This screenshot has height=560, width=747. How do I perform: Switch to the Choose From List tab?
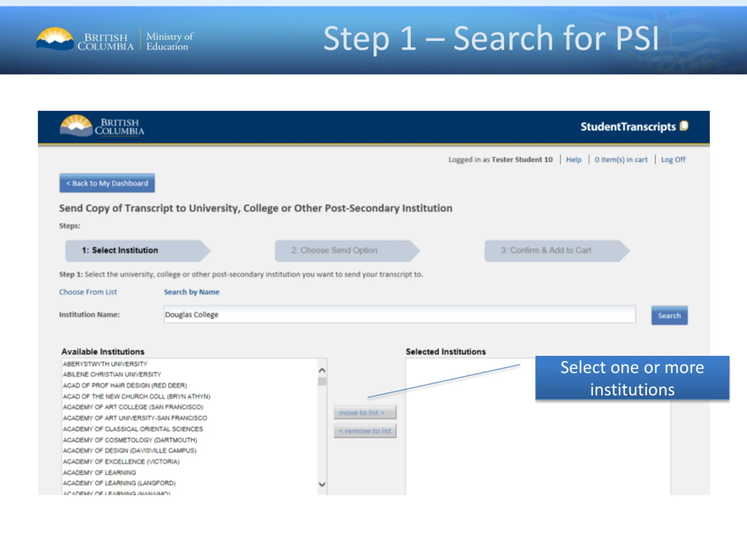[x=88, y=292]
